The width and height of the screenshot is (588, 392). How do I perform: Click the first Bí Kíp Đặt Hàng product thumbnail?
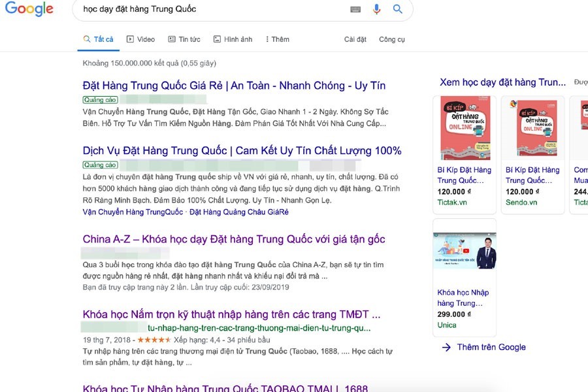tap(465, 128)
